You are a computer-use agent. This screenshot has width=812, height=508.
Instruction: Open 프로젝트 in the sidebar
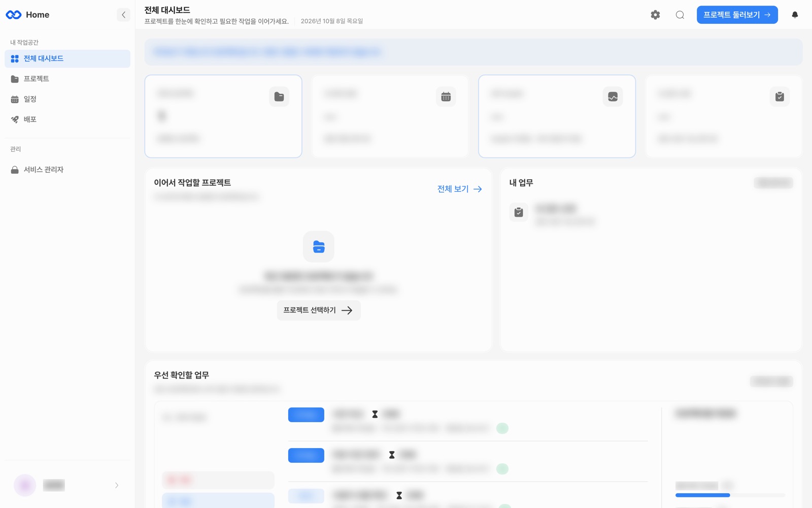coord(67,79)
